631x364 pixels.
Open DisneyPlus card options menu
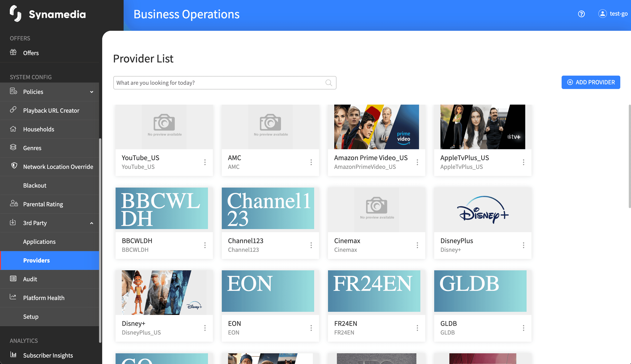[523, 245]
